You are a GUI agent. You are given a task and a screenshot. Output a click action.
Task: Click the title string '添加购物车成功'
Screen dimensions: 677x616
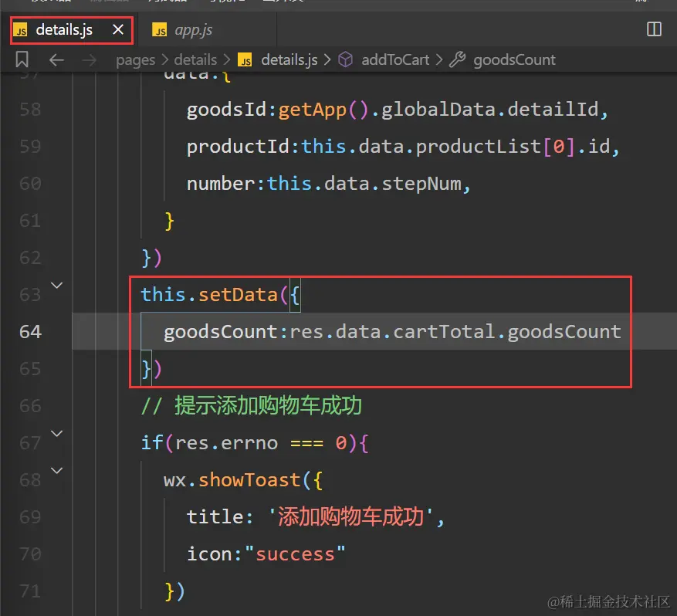tap(350, 516)
